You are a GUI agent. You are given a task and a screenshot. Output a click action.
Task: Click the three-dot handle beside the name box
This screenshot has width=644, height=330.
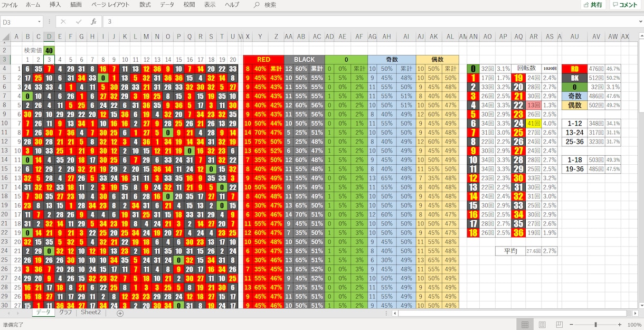(x=50, y=22)
